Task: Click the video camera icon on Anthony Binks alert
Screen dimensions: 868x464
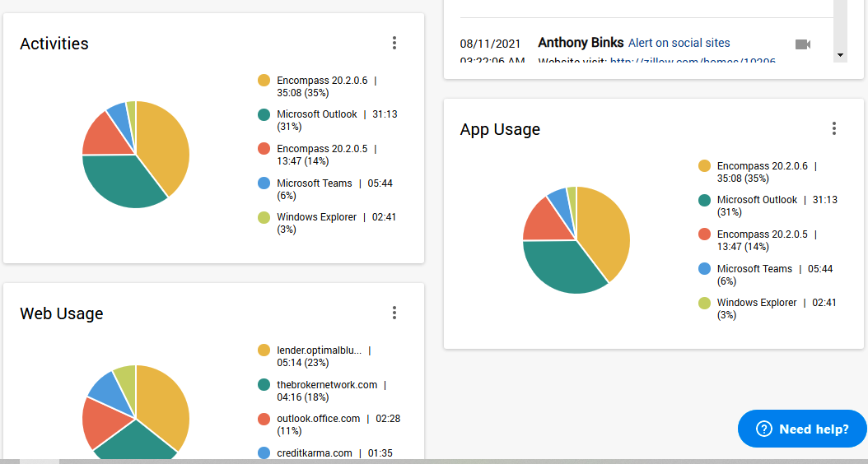Action: tap(803, 44)
